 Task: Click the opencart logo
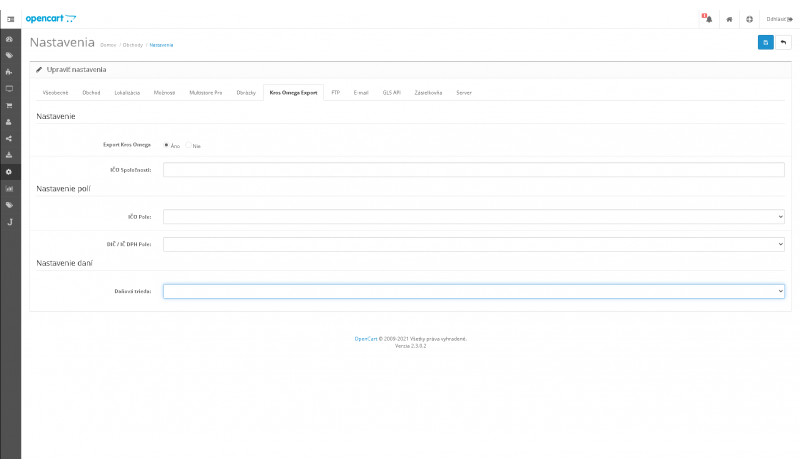point(51,18)
